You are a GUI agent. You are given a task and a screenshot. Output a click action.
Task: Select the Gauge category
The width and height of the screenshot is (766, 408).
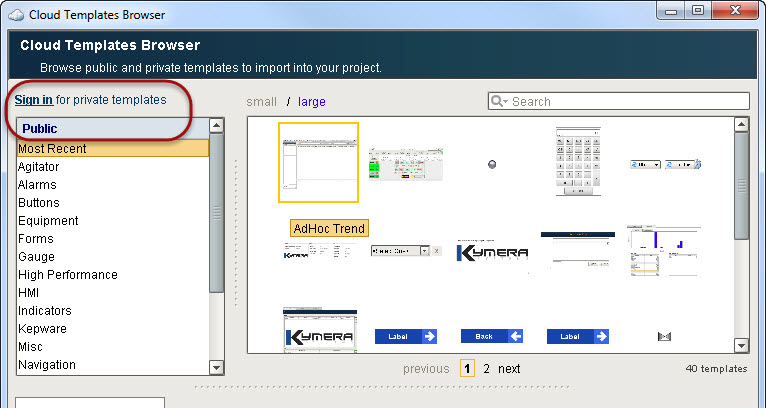coord(36,257)
